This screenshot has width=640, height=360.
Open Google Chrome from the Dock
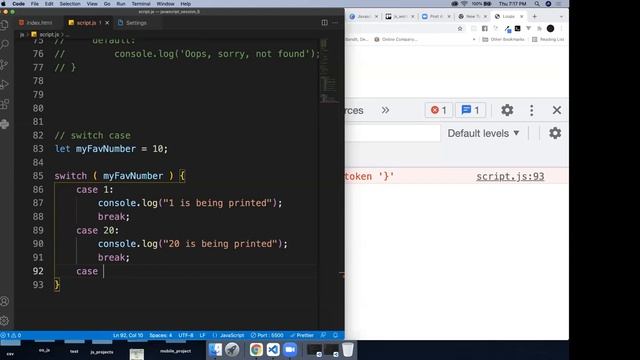pyautogui.click(x=256, y=349)
